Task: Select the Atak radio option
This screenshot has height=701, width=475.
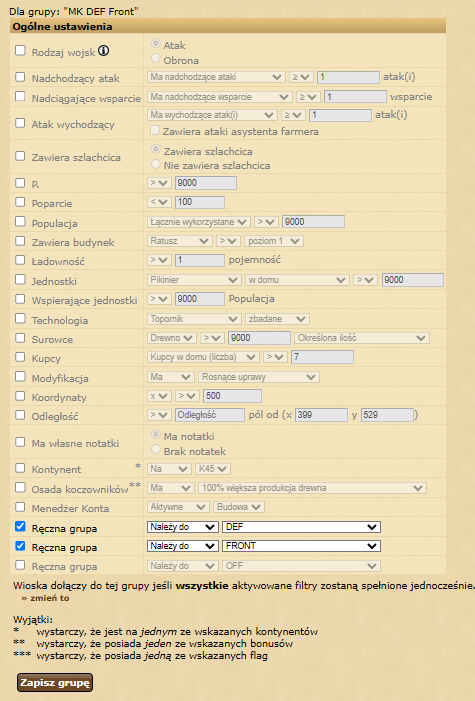Action: coord(156,43)
